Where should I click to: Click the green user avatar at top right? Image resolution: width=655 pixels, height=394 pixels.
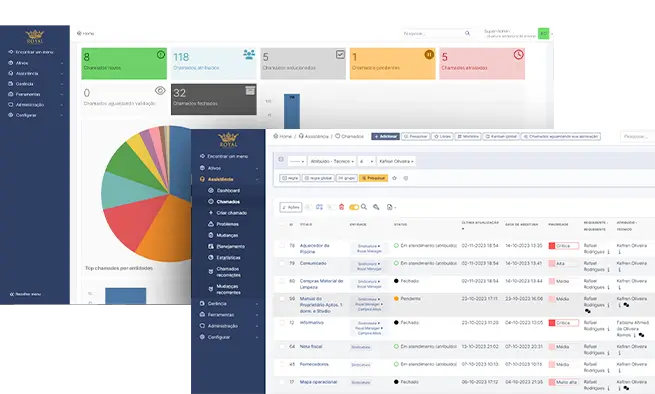click(543, 33)
